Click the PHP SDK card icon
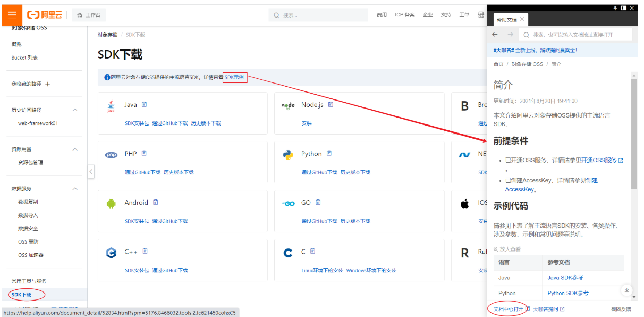The width and height of the screenshot is (644, 317). pyautogui.click(x=112, y=154)
